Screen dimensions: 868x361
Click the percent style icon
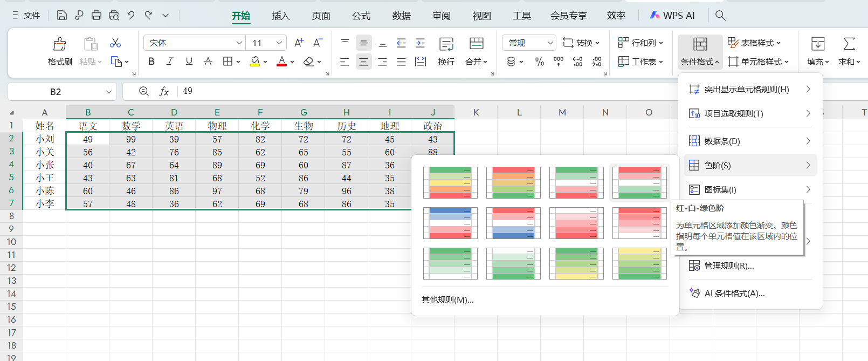click(539, 62)
